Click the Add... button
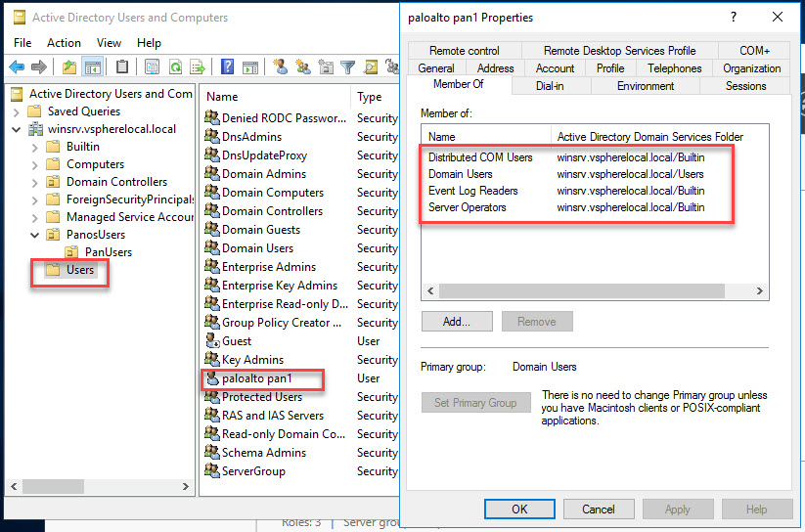This screenshot has width=805, height=532. click(456, 321)
